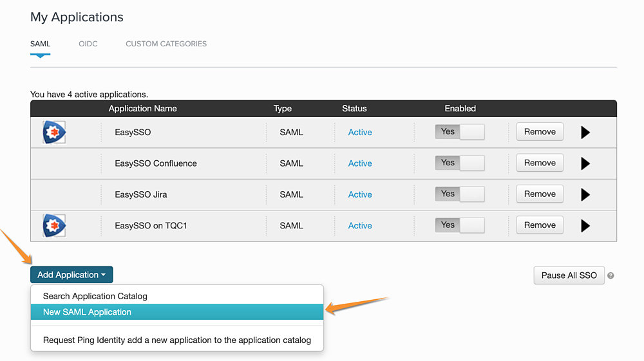Screen dimensions: 644x361
Task: Click the help icon beside Pause All SSO
Action: (x=611, y=275)
